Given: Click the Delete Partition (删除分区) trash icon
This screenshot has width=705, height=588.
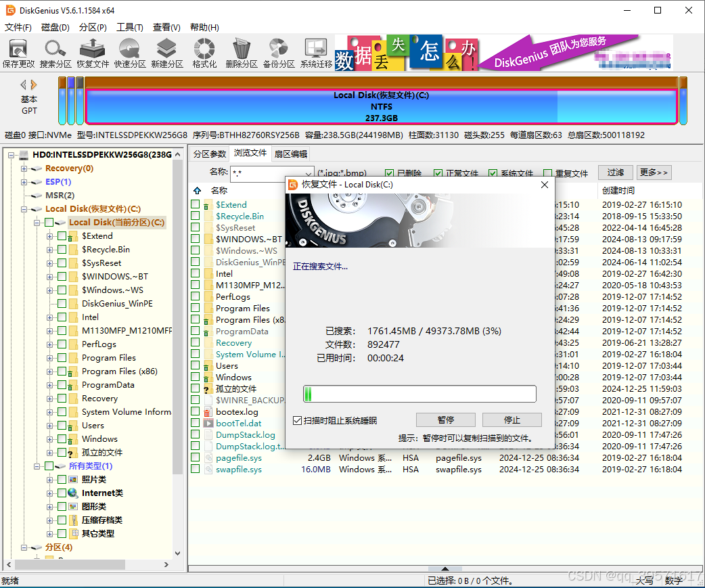Looking at the screenshot, I should tap(242, 53).
